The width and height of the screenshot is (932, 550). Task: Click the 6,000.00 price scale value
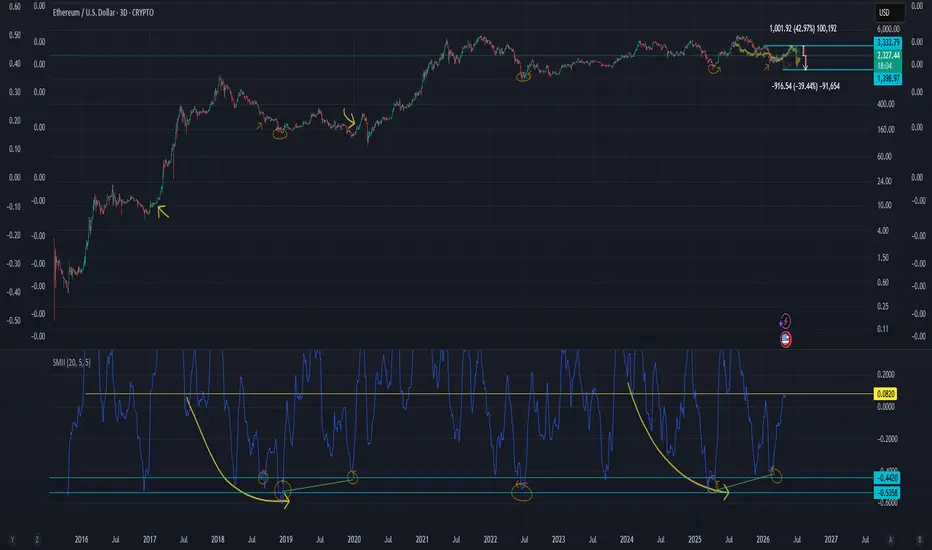point(888,29)
